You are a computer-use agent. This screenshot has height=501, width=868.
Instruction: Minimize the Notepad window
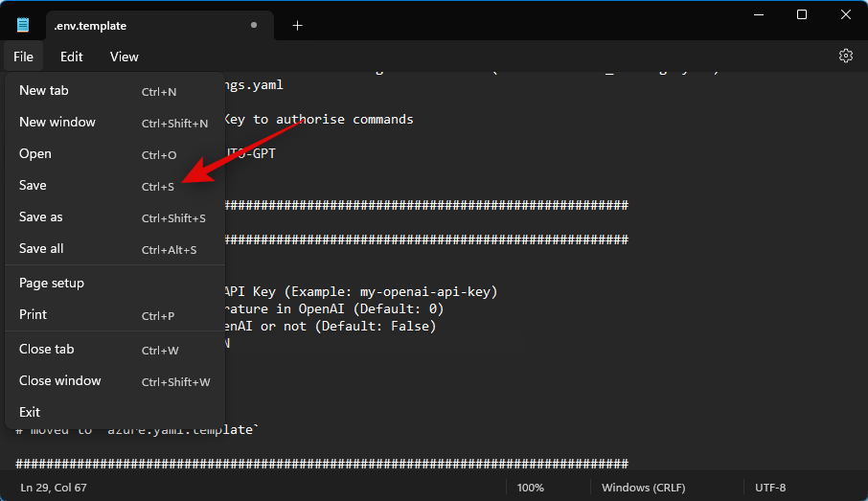(759, 15)
